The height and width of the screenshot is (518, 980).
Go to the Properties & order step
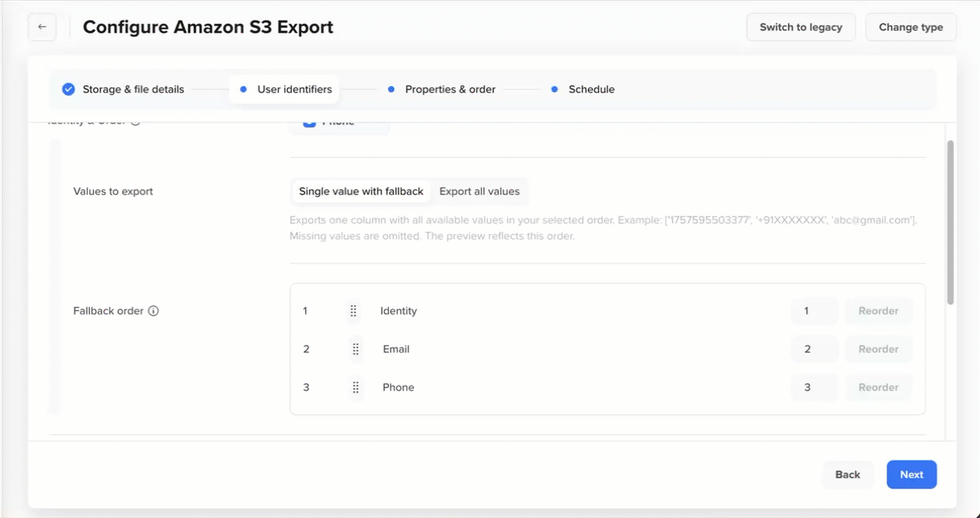(450, 89)
